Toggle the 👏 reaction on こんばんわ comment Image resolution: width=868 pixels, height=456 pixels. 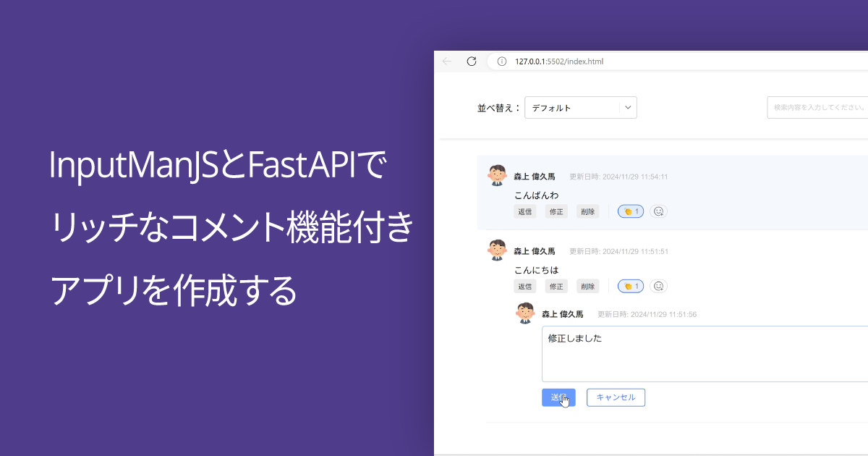tap(630, 211)
